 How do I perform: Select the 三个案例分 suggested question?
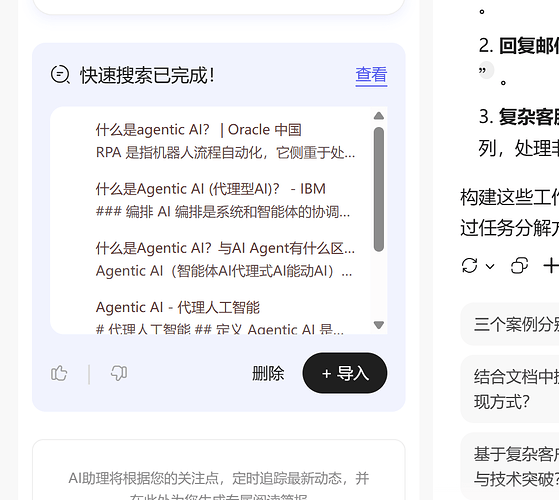coord(510,324)
